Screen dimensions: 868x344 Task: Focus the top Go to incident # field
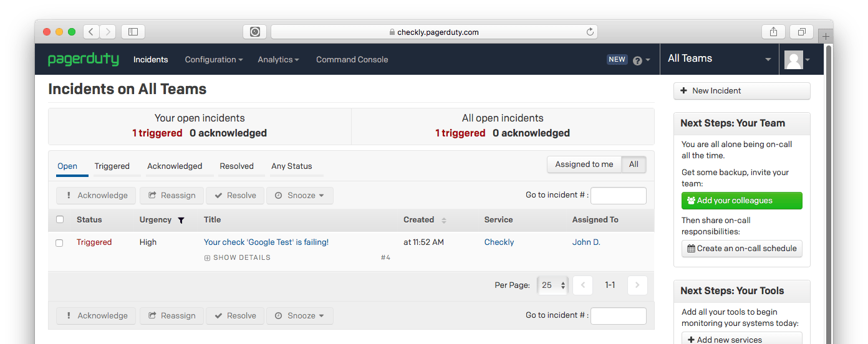(x=619, y=196)
